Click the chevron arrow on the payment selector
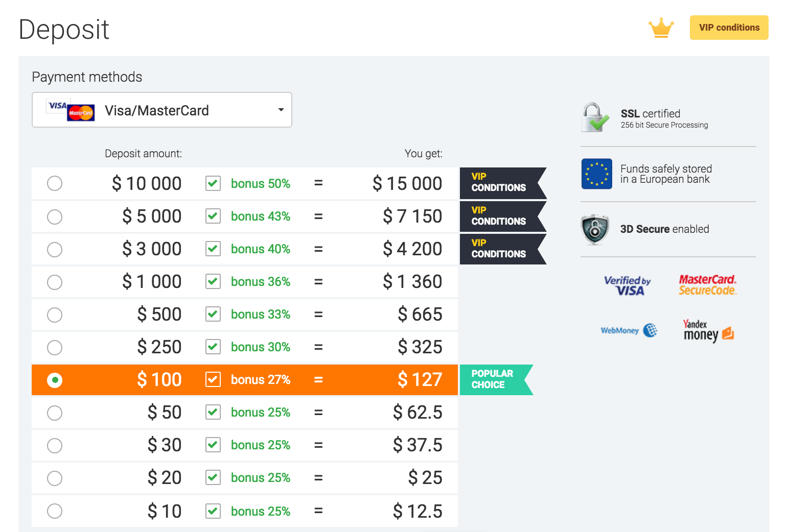789x532 pixels. click(280, 110)
